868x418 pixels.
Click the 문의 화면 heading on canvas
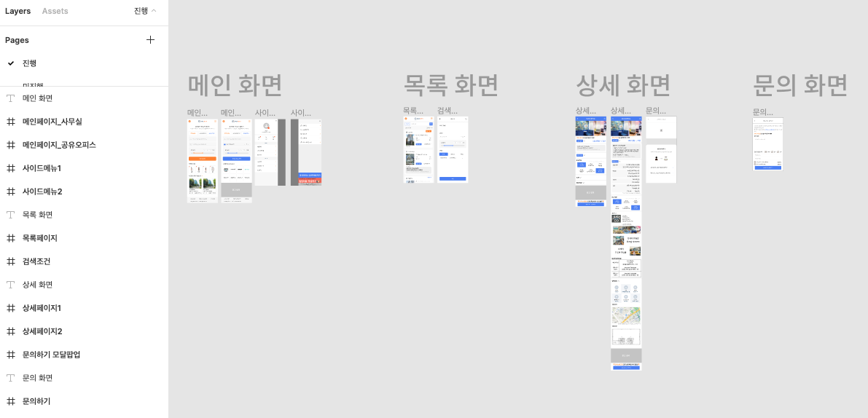pos(800,84)
